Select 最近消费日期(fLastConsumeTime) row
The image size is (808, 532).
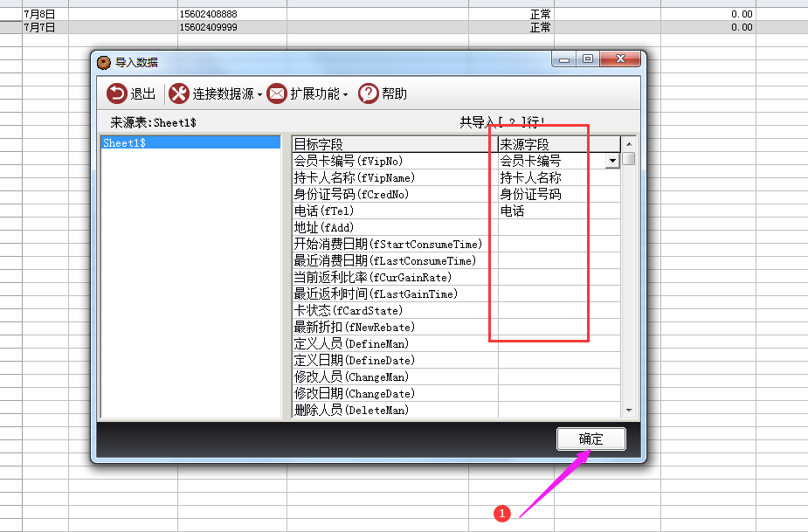click(x=395, y=260)
